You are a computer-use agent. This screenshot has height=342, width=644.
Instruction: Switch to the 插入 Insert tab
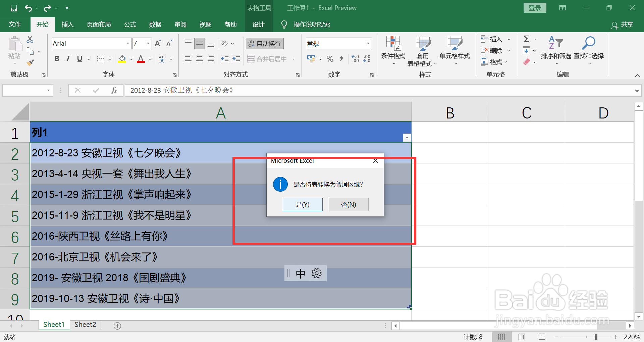[x=67, y=25]
